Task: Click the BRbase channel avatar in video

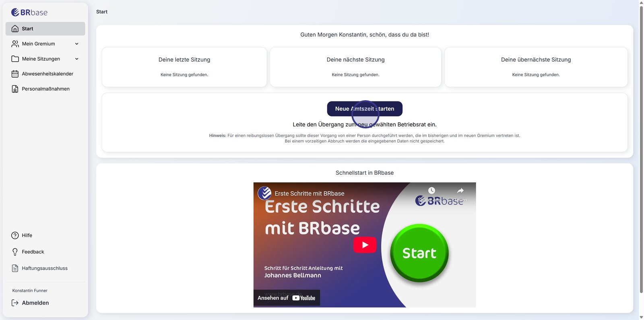Action: coord(264,193)
